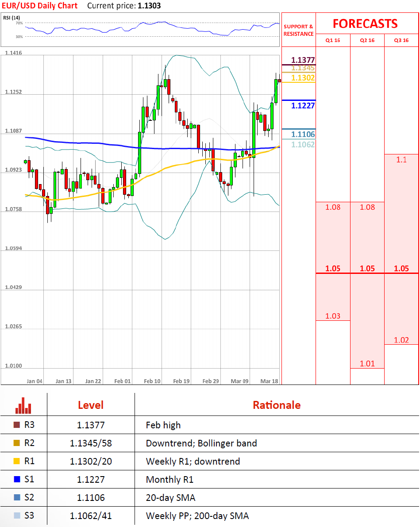Click the 1.1 forecast value in Q3 16
Viewport: 420px width, 527px height.
point(401,160)
